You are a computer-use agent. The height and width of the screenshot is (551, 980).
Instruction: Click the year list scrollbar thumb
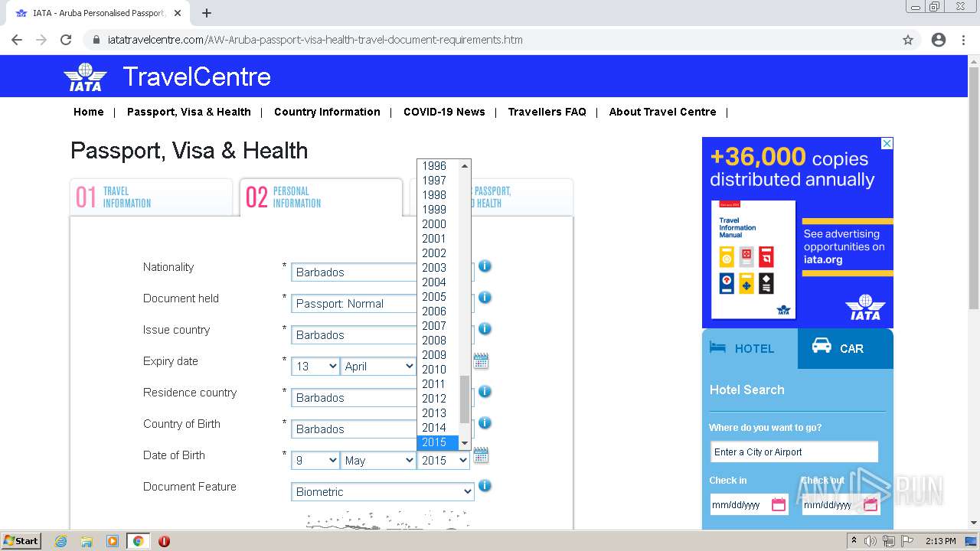pos(465,399)
